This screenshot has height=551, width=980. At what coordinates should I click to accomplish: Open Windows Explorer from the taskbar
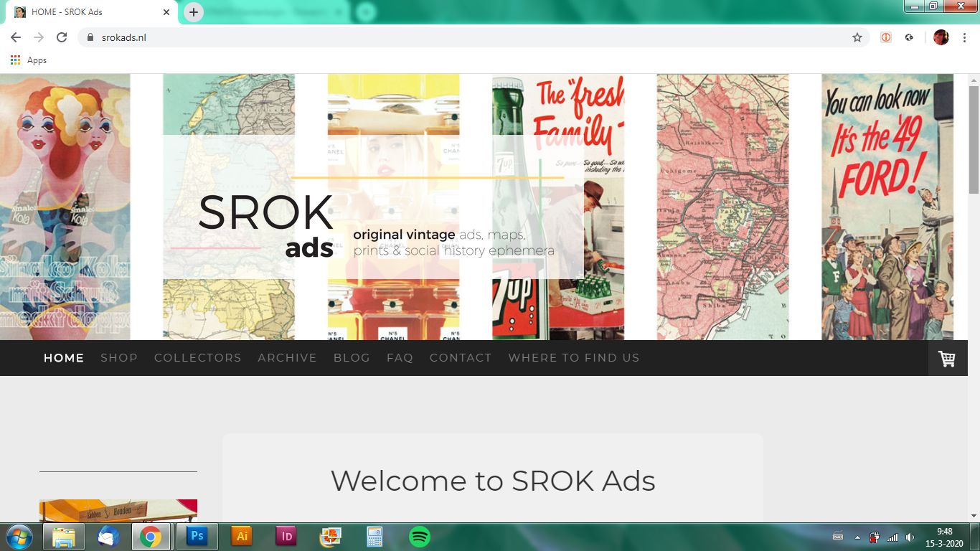pyautogui.click(x=64, y=537)
